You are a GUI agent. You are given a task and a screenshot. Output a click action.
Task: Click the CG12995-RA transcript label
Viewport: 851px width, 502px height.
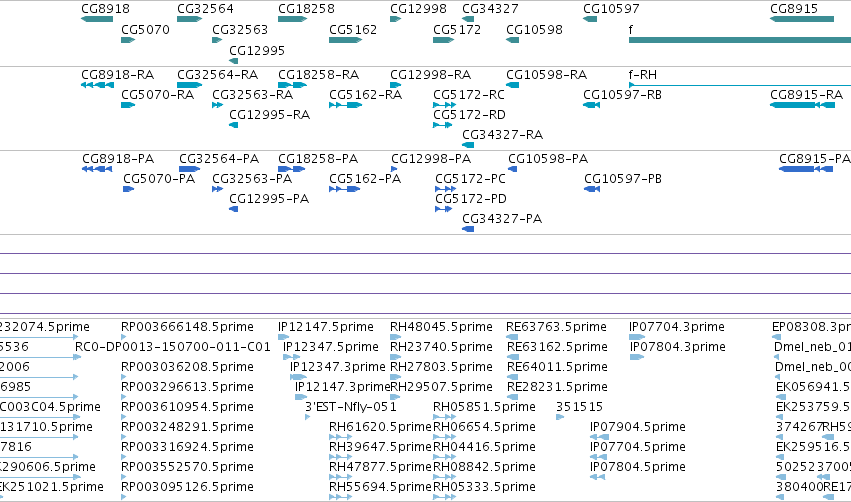pos(269,115)
